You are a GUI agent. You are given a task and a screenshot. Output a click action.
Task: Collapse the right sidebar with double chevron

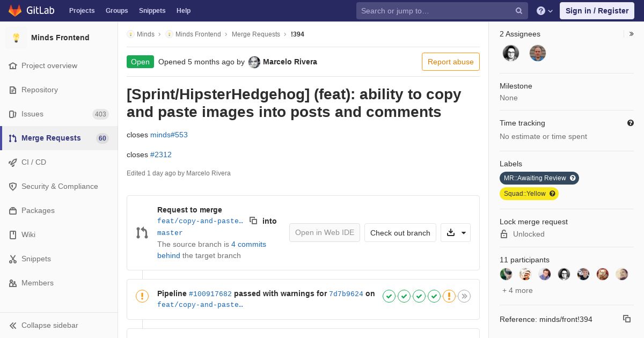632,34
